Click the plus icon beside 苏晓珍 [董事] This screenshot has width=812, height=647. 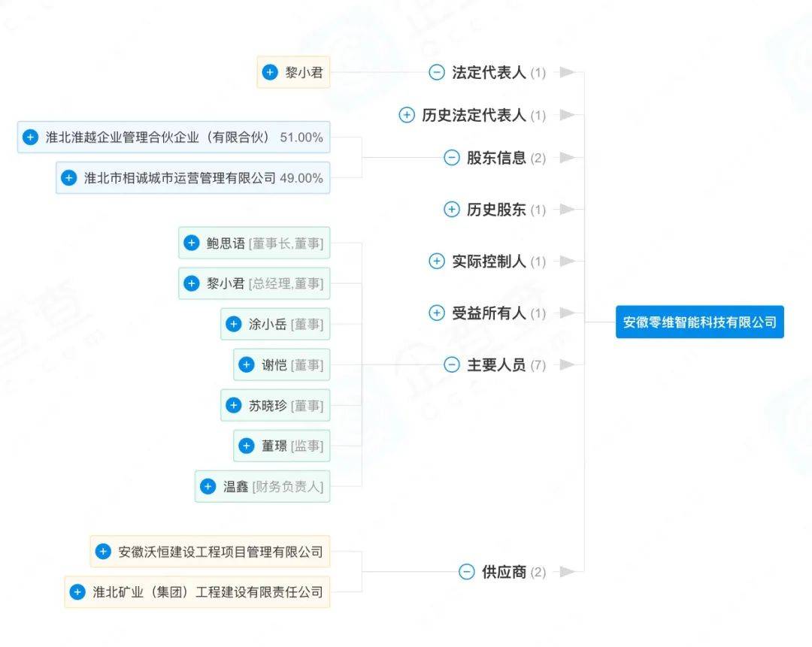coord(234,405)
